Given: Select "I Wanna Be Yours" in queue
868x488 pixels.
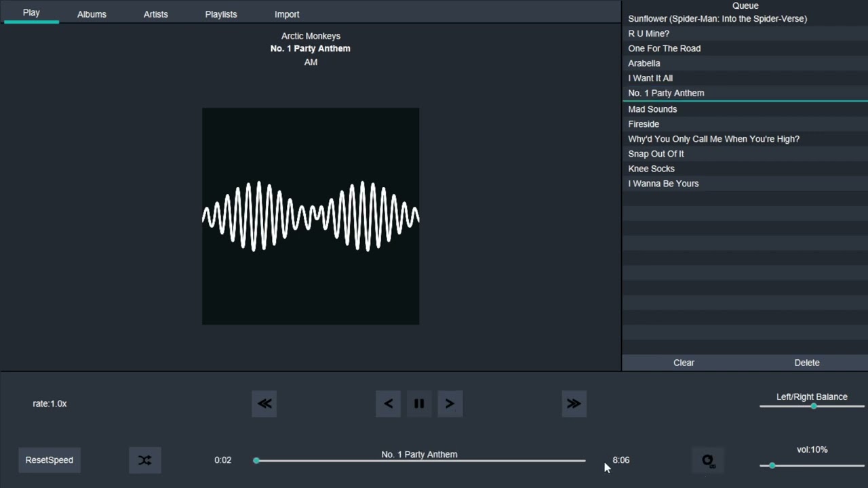Looking at the screenshot, I should click(x=745, y=184).
